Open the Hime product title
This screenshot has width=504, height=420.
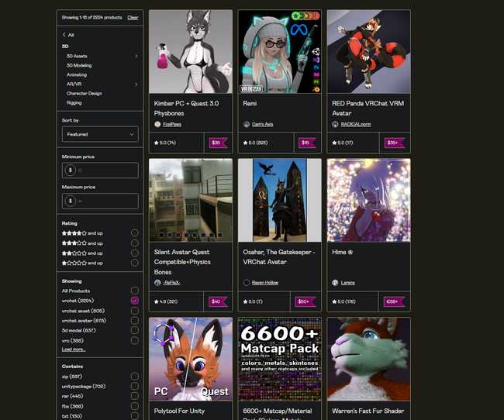pos(342,253)
